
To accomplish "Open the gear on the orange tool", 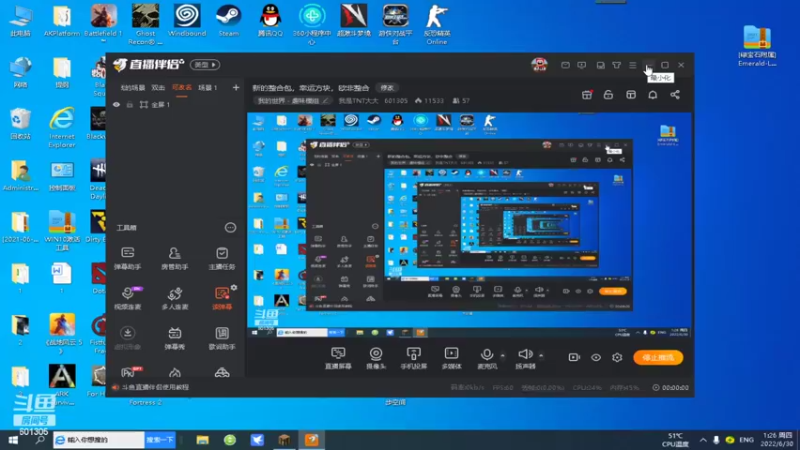I will click(234, 288).
